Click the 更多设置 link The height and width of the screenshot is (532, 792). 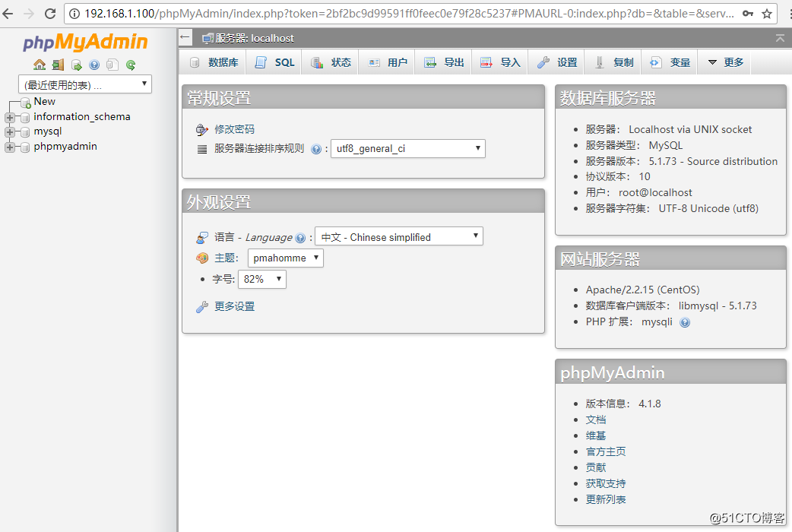(234, 307)
